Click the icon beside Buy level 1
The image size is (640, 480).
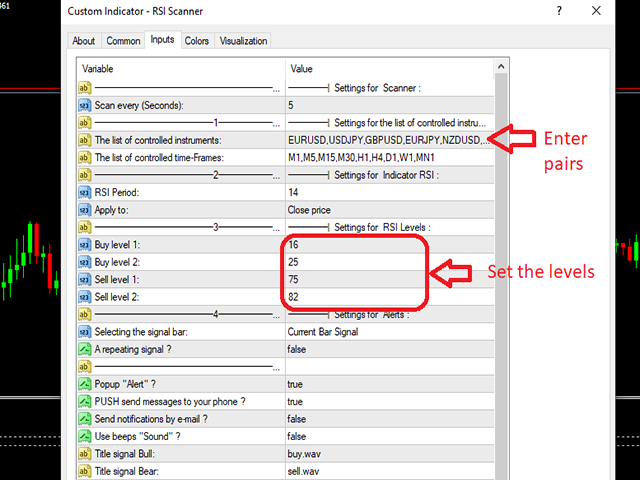point(85,245)
